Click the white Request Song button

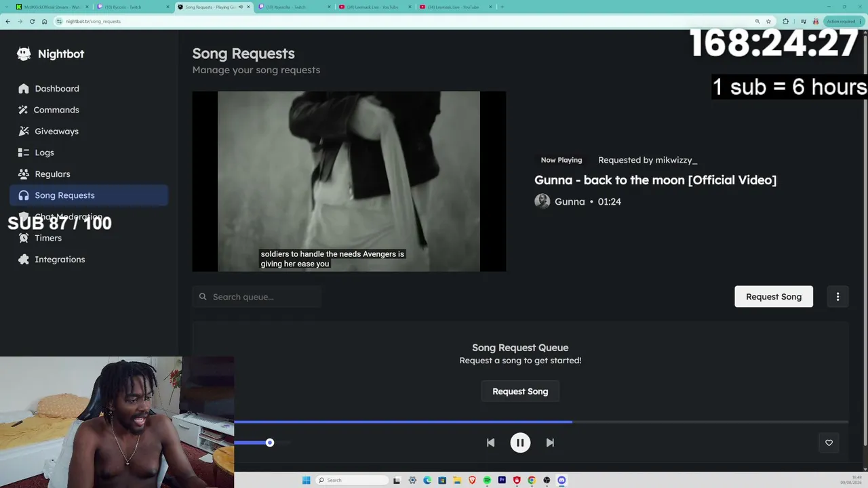tap(774, 296)
